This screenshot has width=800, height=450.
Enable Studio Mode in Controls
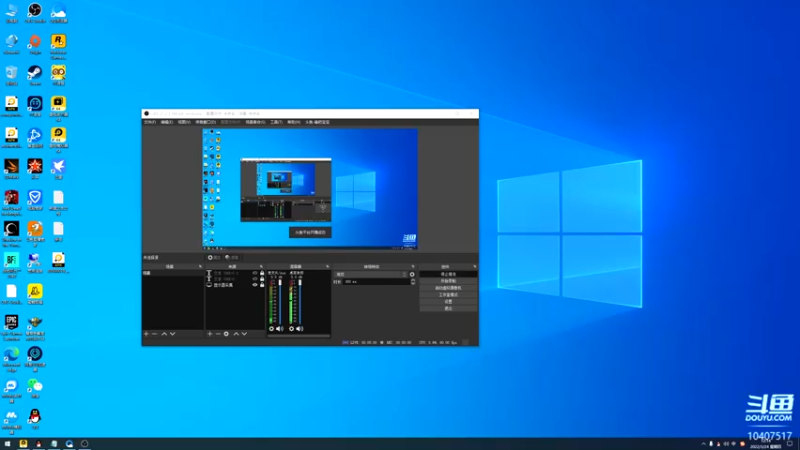448,295
